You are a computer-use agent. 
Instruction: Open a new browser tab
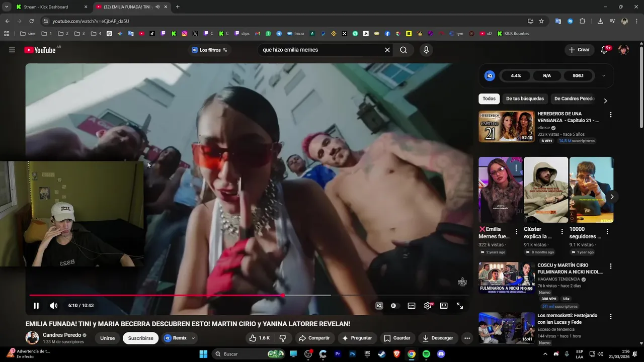point(178,7)
